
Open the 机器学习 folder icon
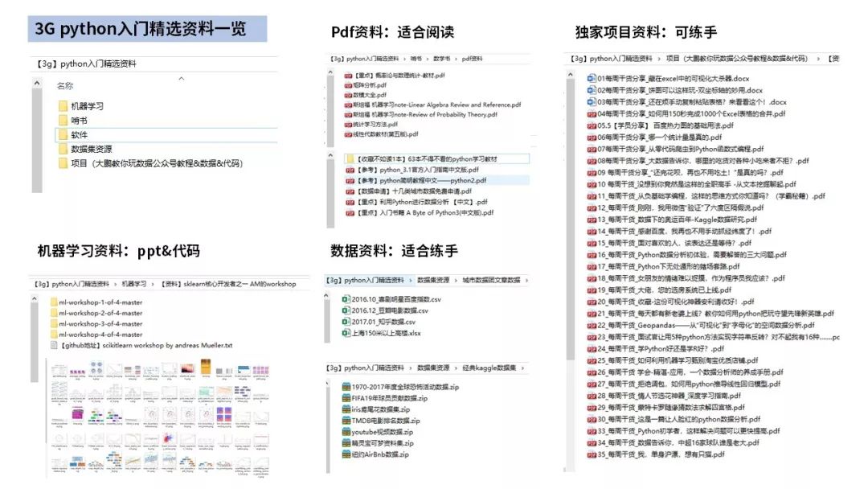coord(63,106)
